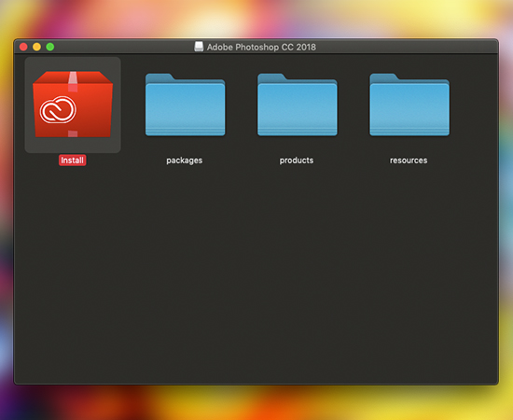Click the highlighted Install label
Image resolution: width=513 pixels, height=420 pixels.
click(x=73, y=161)
